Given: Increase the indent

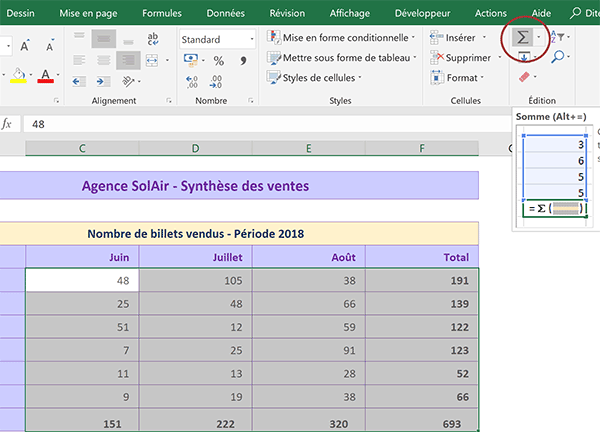Looking at the screenshot, I should click(103, 81).
